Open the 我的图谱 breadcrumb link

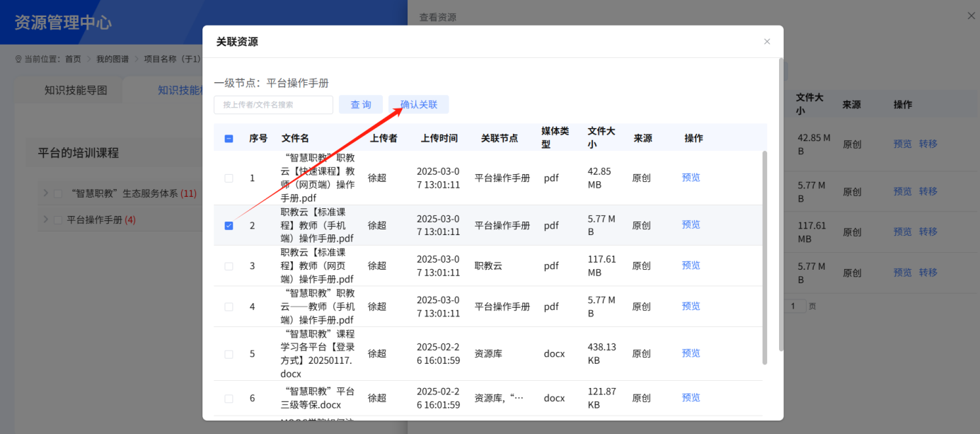(x=112, y=59)
